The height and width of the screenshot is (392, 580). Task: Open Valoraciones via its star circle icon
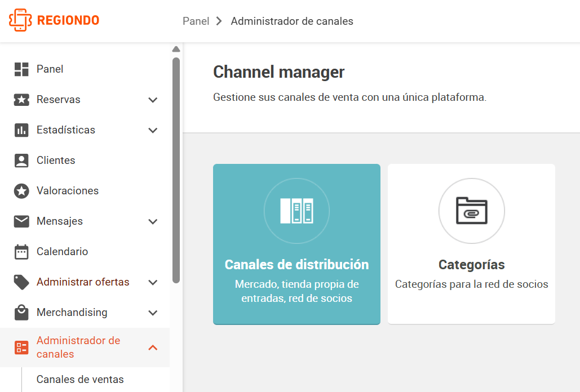point(21,191)
